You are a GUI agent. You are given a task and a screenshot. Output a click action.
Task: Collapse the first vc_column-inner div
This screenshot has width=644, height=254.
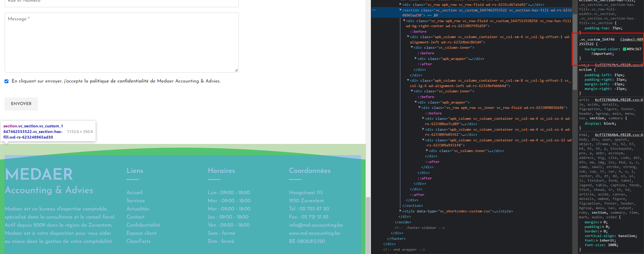tap(412, 47)
